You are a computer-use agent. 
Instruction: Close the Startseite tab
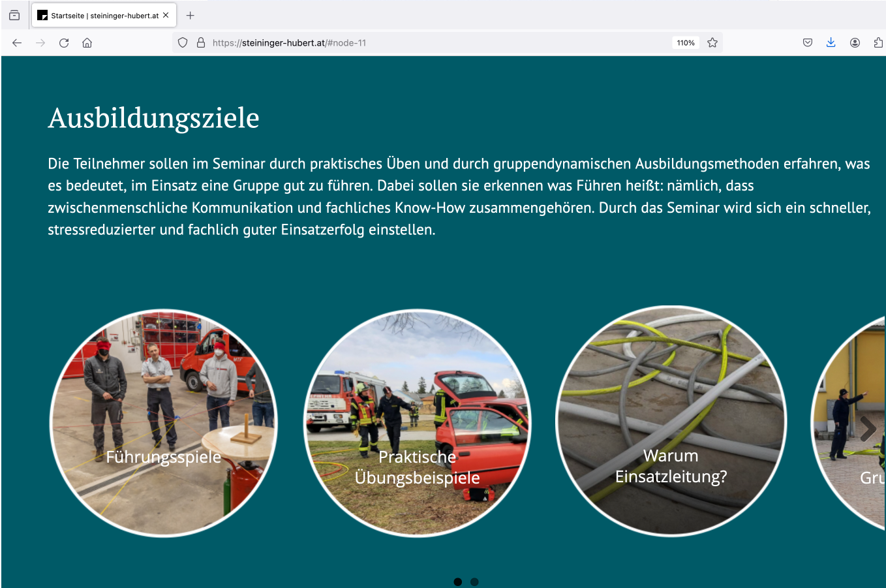(166, 15)
